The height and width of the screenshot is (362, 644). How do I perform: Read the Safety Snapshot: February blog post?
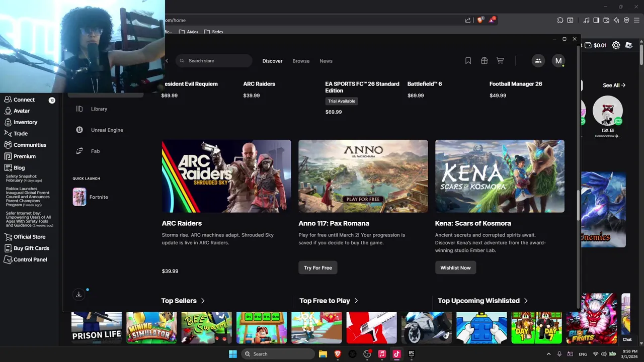coord(24,178)
